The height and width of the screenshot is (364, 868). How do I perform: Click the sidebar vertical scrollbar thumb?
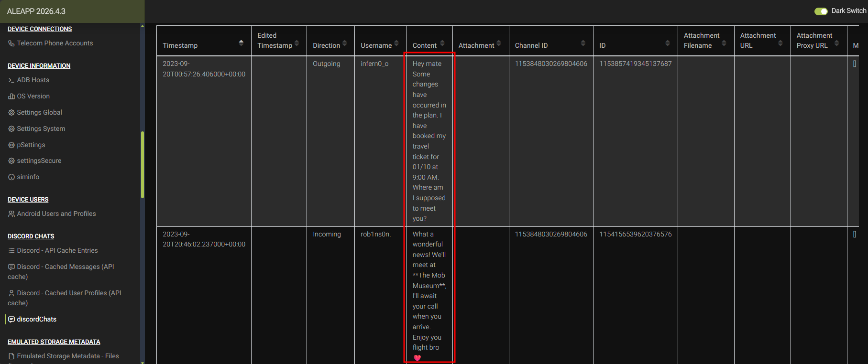click(x=143, y=164)
